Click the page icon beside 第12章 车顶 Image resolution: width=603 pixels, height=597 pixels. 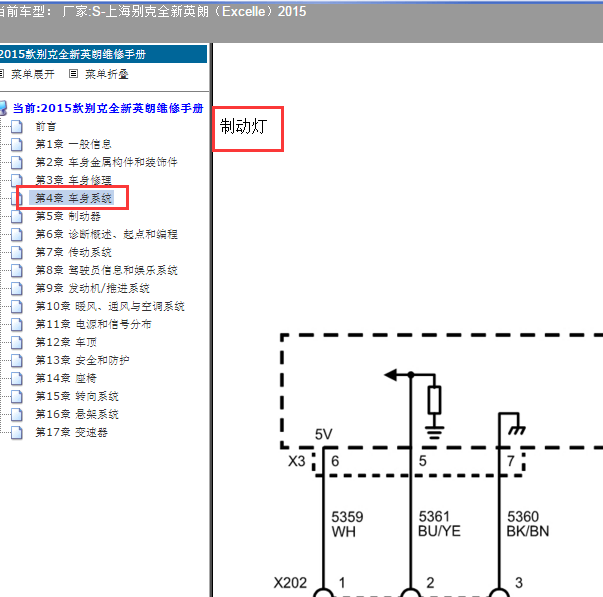(17, 342)
